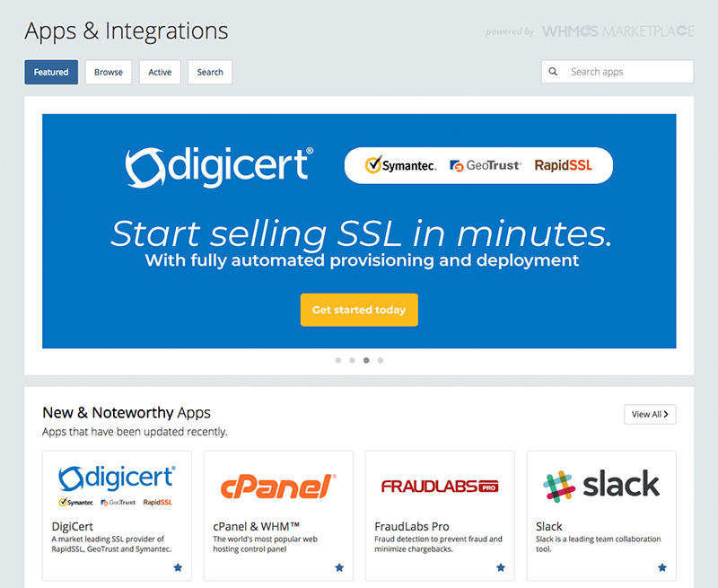Click the star icon on Slack card
This screenshot has height=588, width=718.
coord(662,568)
